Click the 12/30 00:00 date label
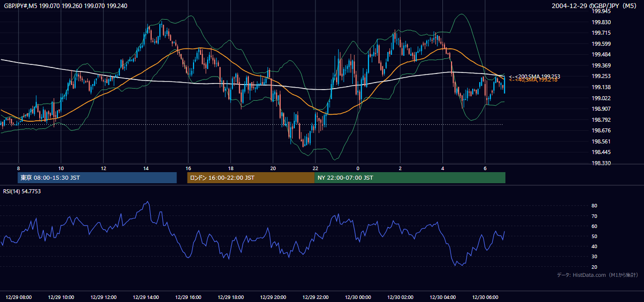644x302 pixels. click(x=358, y=297)
